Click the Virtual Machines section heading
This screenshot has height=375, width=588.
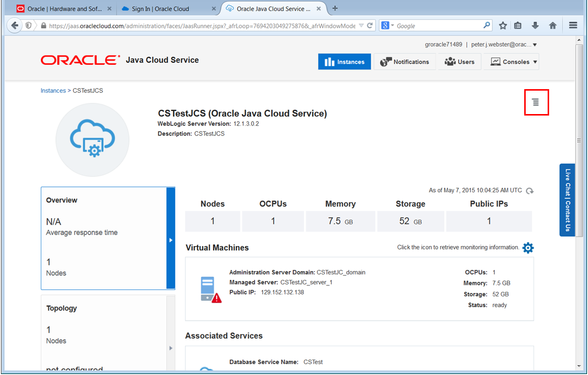tap(217, 248)
